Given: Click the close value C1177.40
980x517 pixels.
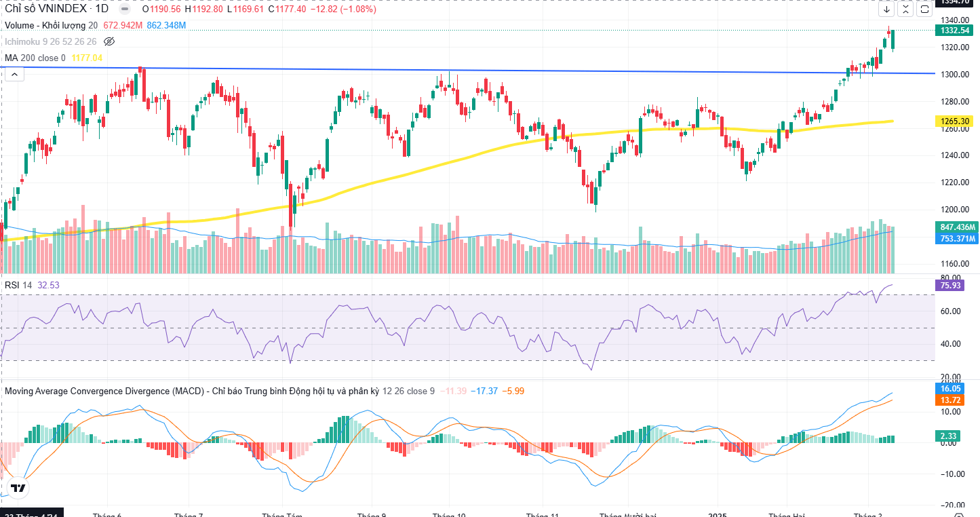Looking at the screenshot, I should (x=288, y=9).
